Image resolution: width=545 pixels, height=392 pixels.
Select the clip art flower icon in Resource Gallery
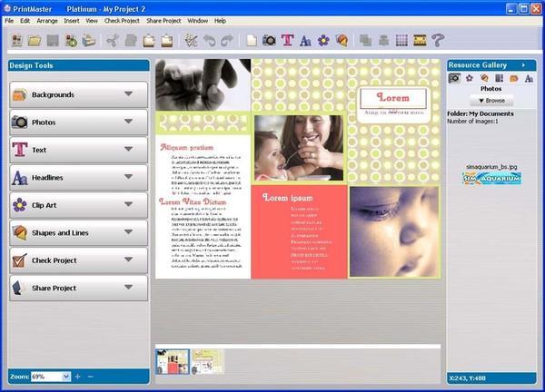pos(470,78)
